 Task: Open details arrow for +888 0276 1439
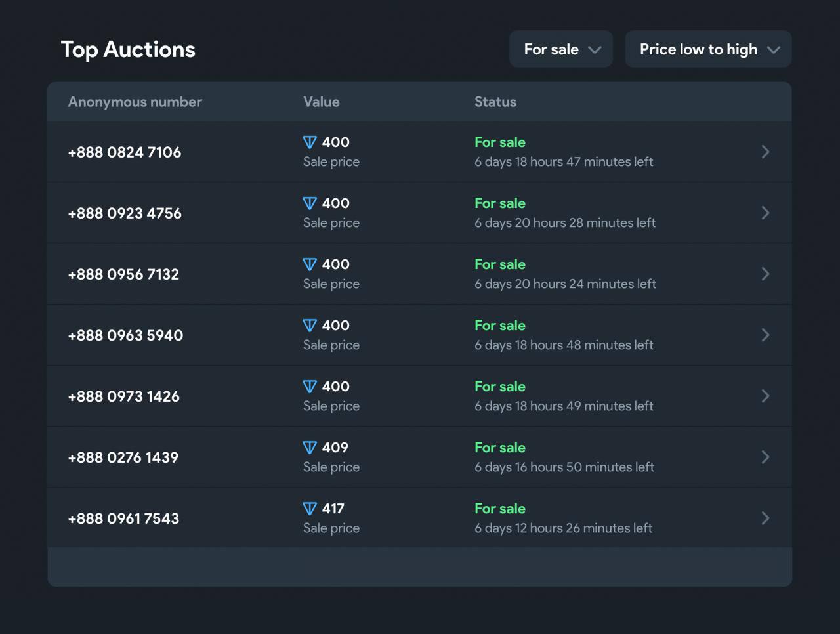click(765, 457)
